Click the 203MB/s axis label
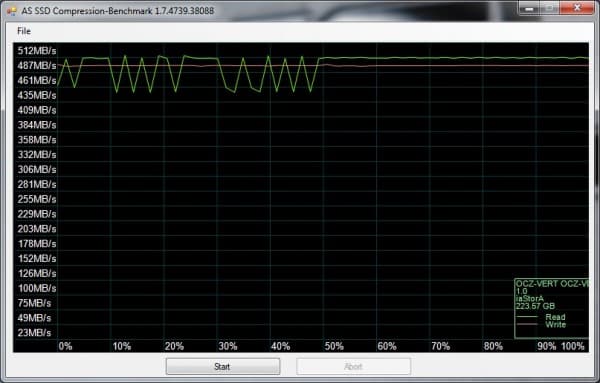Image resolution: width=600 pixels, height=383 pixels. pos(37,229)
